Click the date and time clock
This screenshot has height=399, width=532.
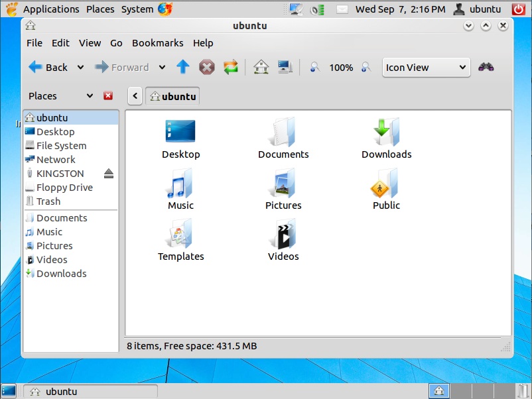401,9
